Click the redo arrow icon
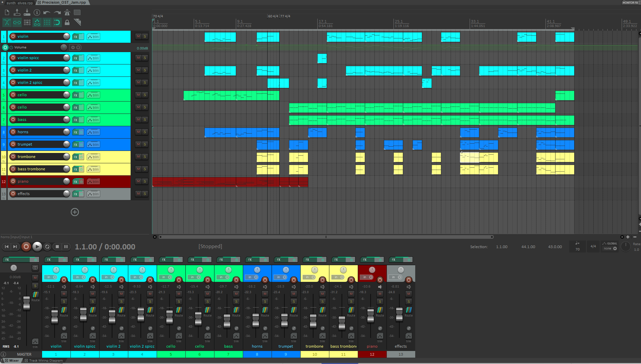This screenshot has height=364, width=641. click(x=57, y=13)
